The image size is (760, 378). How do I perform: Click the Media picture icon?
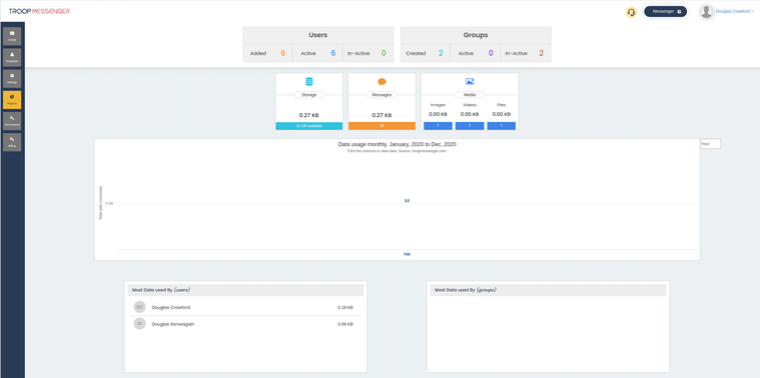[x=470, y=82]
